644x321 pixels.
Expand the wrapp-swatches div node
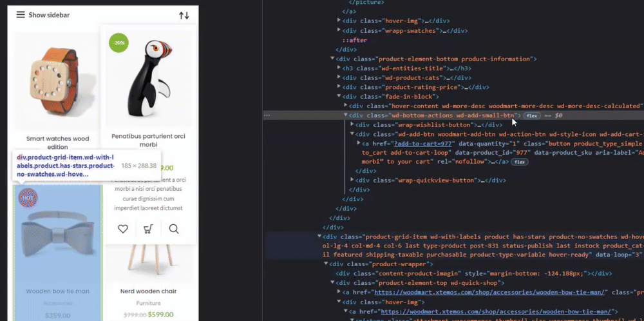coord(339,30)
